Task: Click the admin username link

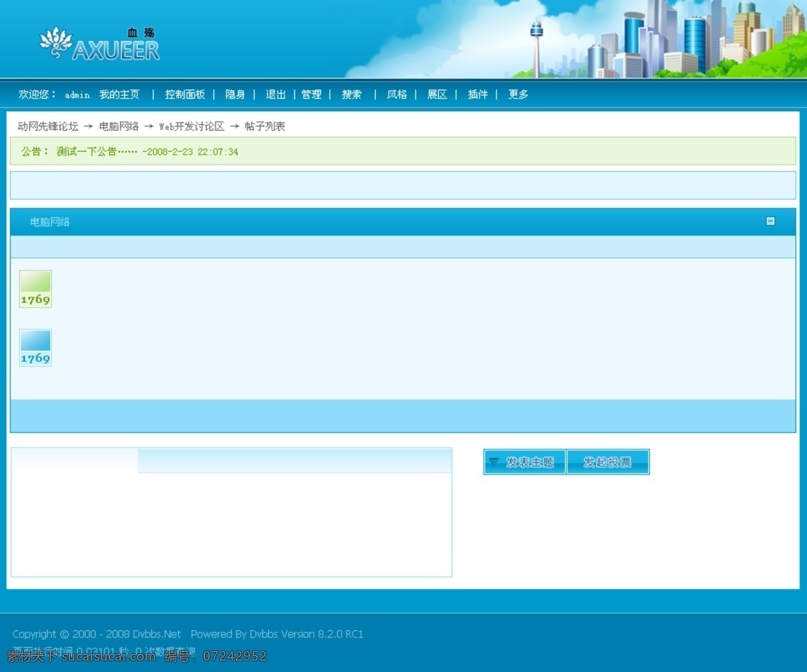Action: point(77,95)
